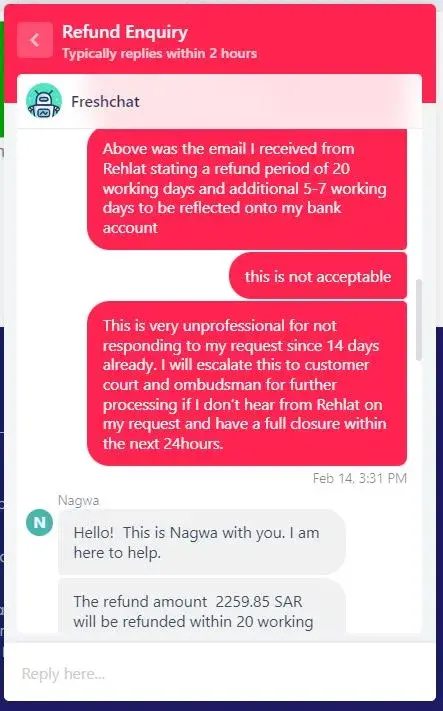The width and height of the screenshot is (443, 711).
Task: Click the Refund Enquiry header title
Action: pyautogui.click(x=125, y=32)
